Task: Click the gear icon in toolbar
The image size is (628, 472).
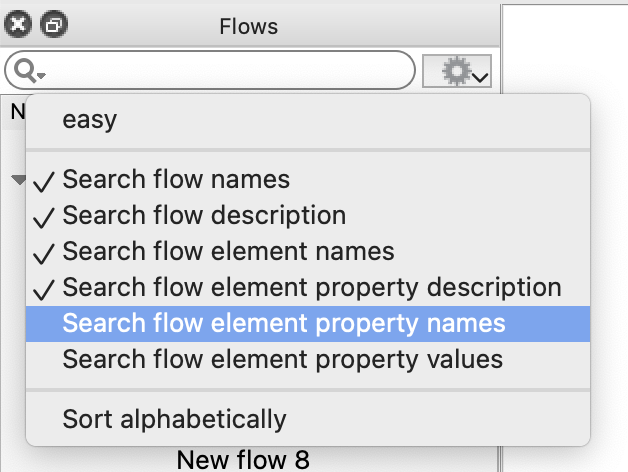Action: (456, 71)
